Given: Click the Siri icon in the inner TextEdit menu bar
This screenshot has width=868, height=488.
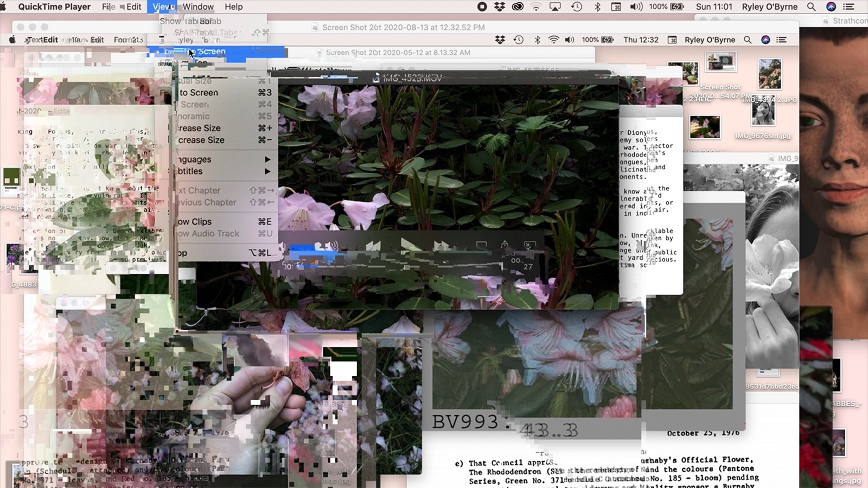Looking at the screenshot, I should [765, 40].
